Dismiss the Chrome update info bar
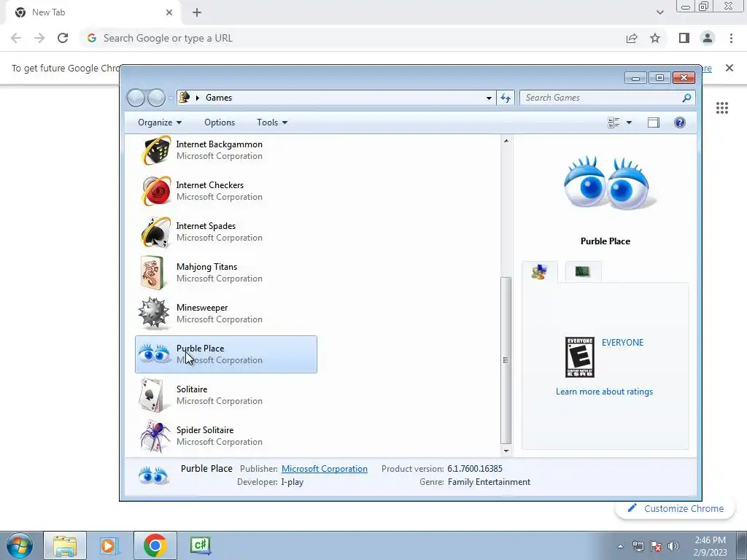The width and height of the screenshot is (747, 560). coord(729,68)
